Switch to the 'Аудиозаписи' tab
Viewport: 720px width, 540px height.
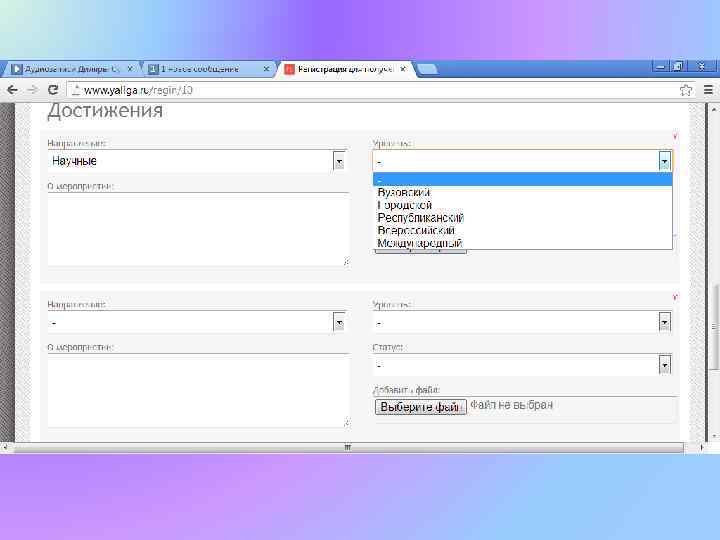(x=71, y=69)
